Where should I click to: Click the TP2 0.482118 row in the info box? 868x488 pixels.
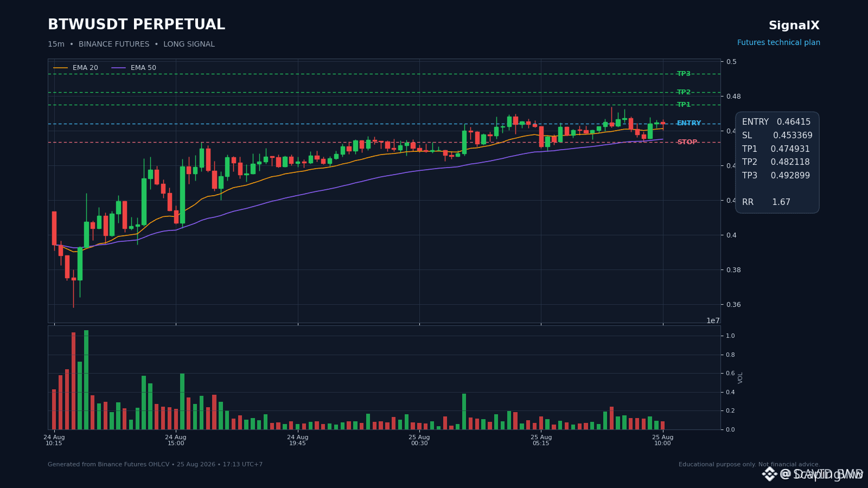click(x=776, y=162)
